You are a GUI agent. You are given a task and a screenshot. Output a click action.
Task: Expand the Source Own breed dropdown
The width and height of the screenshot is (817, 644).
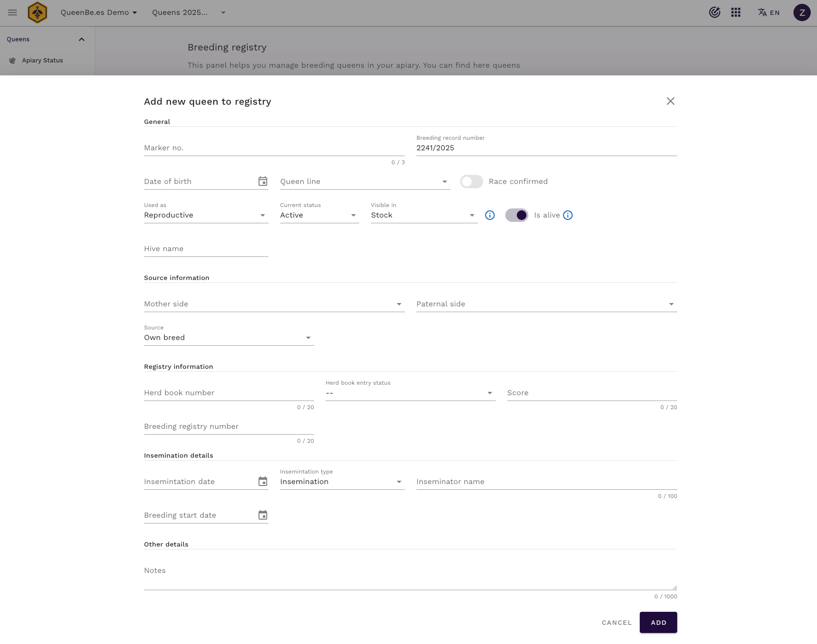pos(229,338)
